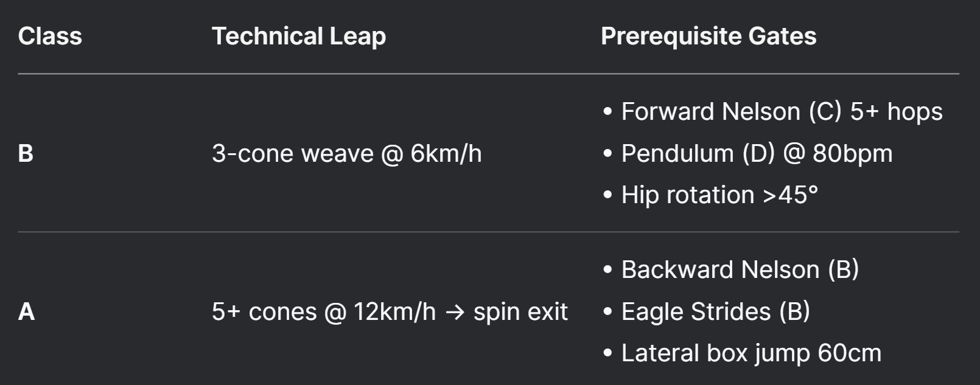
Task: Click the bullet beside Hip rotation
Action: (x=607, y=196)
